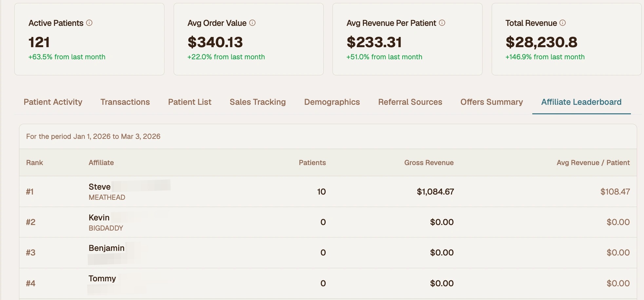Switch to the Patient Activity tab
This screenshot has height=300, width=644.
pyautogui.click(x=53, y=102)
